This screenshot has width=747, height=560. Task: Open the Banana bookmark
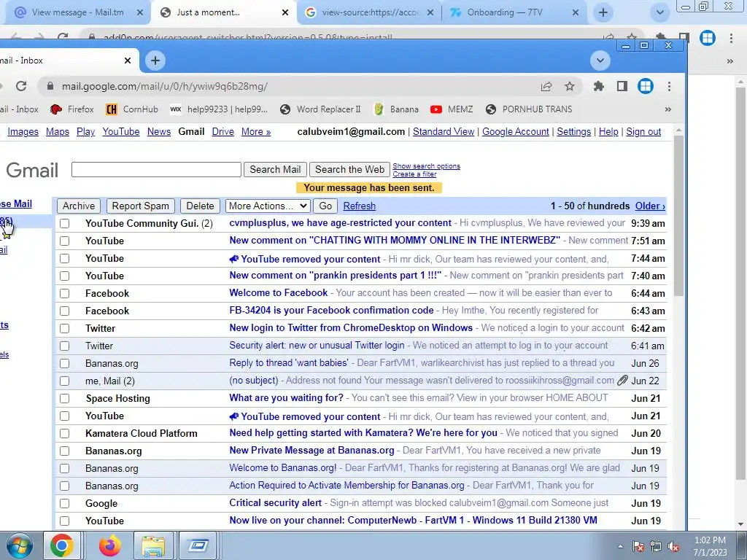[396, 109]
